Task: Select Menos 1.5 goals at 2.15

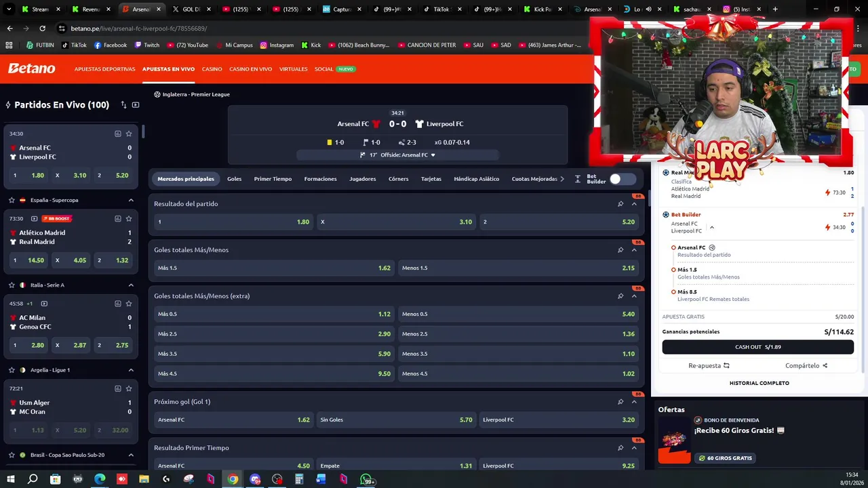Action: [518, 268]
